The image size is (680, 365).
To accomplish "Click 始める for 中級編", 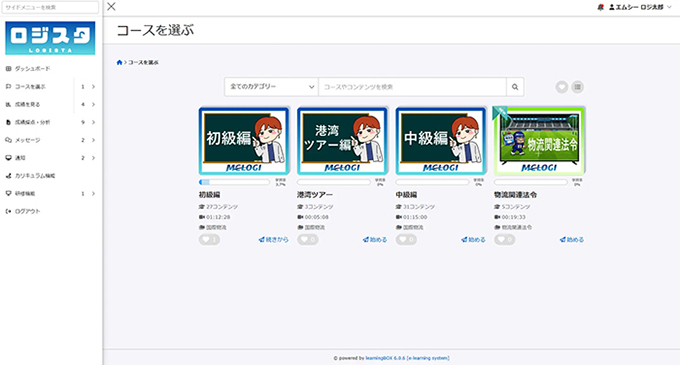I will click(x=474, y=239).
